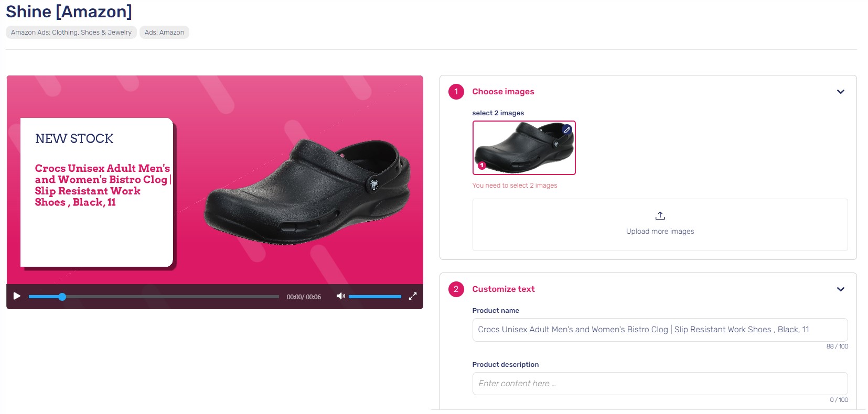This screenshot has height=414, width=868.
Task: Click the Product description label
Action: pyautogui.click(x=505, y=365)
